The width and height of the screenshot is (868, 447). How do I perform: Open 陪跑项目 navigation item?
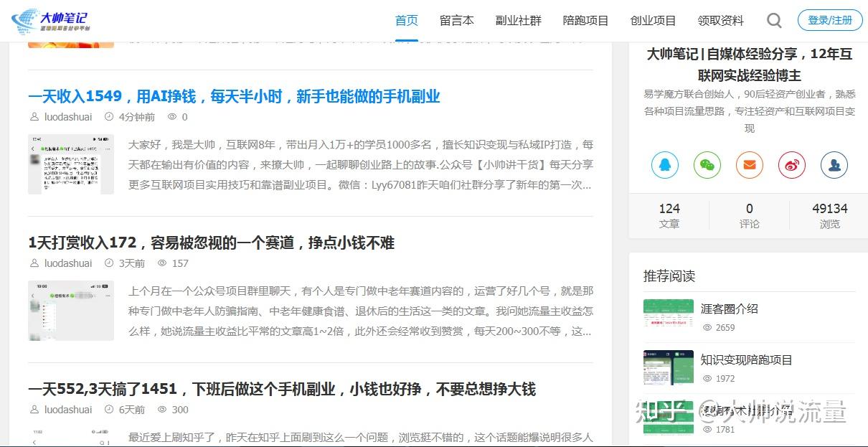(586, 21)
